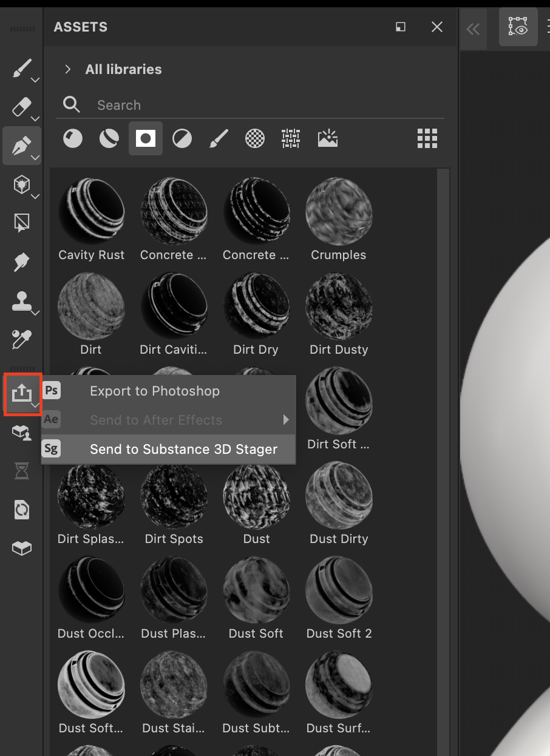The image size is (550, 756).
Task: Click the 3D box icon at sidebar bottom
Action: coord(21,548)
